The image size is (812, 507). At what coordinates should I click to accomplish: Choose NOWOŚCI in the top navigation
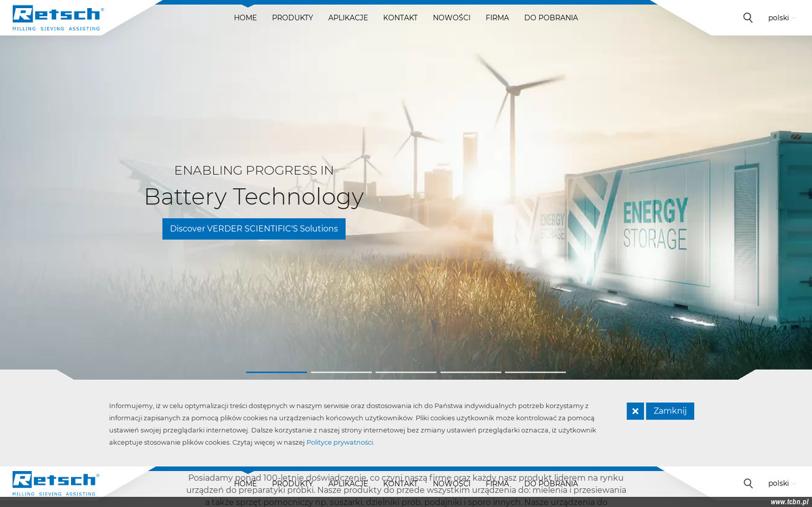click(x=451, y=18)
